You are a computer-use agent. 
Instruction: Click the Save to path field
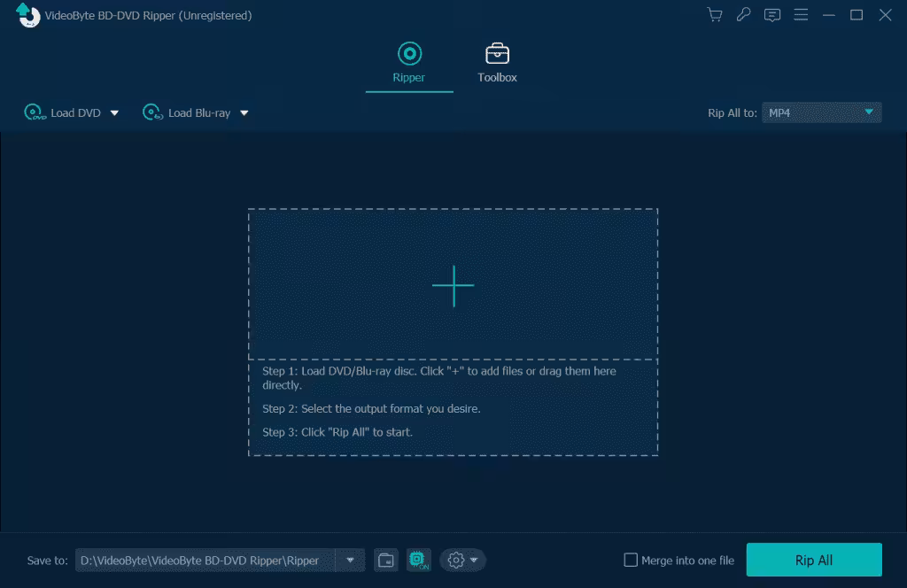tap(205, 561)
